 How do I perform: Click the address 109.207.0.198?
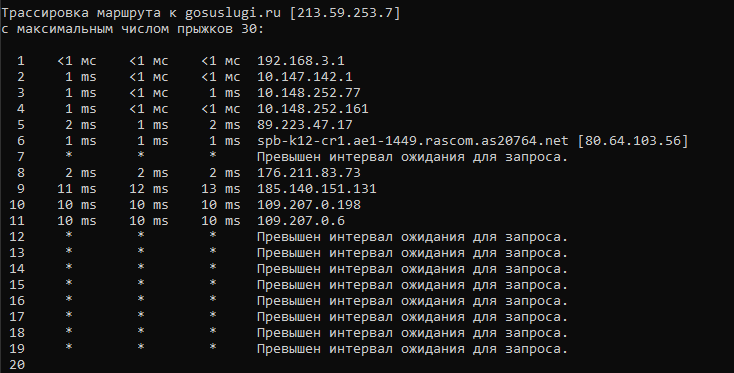(308, 205)
